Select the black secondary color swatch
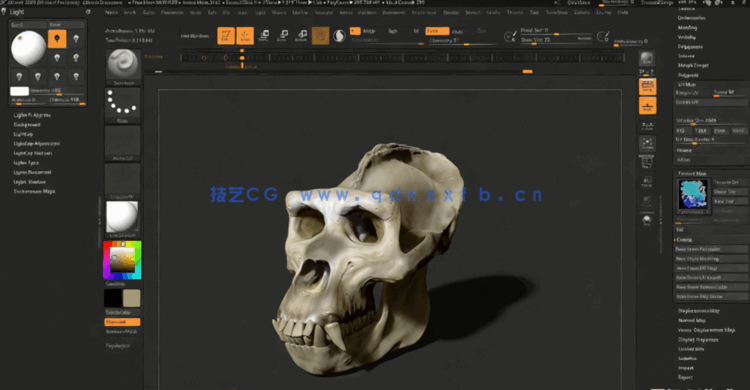 (x=113, y=298)
